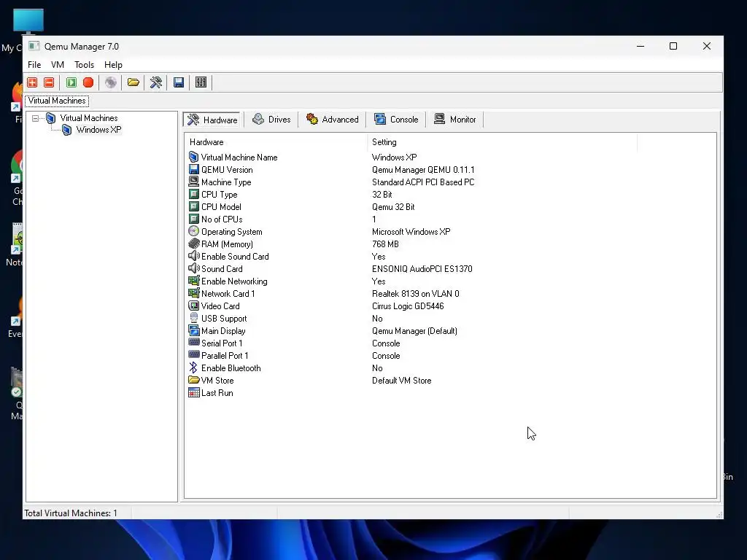Click the open folder toolbar icon
This screenshot has height=560, width=747.
[133, 82]
